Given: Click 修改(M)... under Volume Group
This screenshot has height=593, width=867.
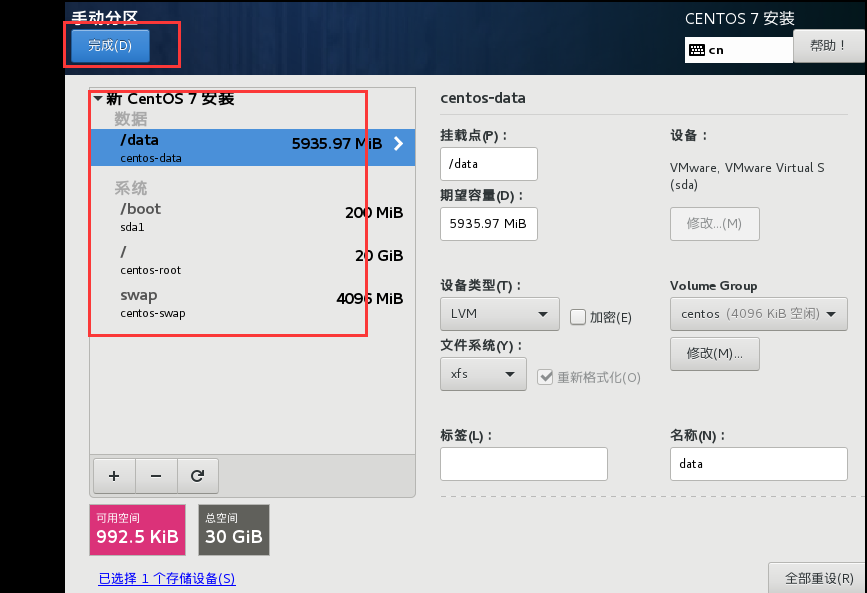Looking at the screenshot, I should [x=714, y=353].
